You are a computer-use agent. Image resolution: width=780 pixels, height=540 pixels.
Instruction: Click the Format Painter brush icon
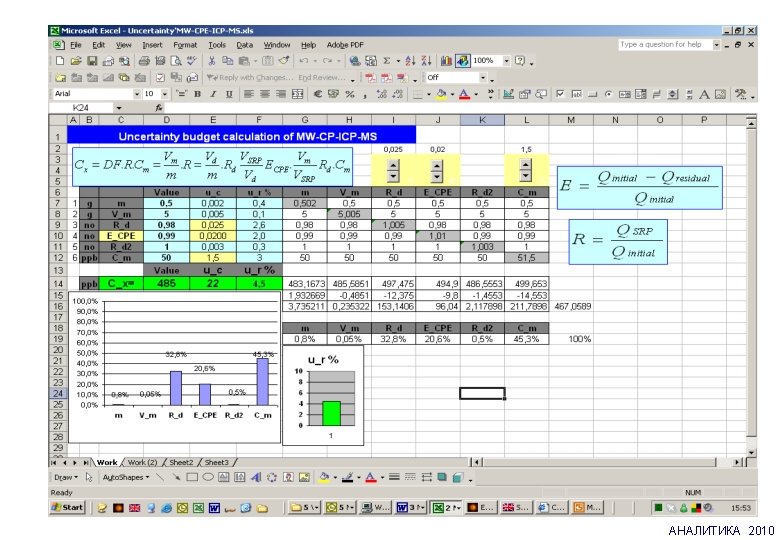284,61
